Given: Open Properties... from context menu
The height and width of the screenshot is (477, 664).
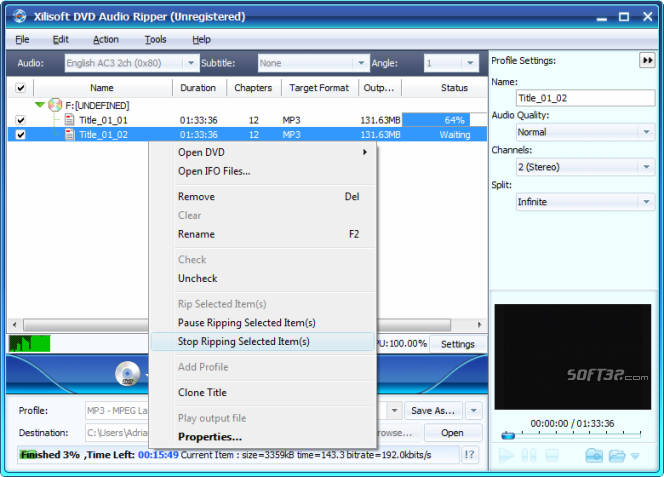Looking at the screenshot, I should 263,437.
